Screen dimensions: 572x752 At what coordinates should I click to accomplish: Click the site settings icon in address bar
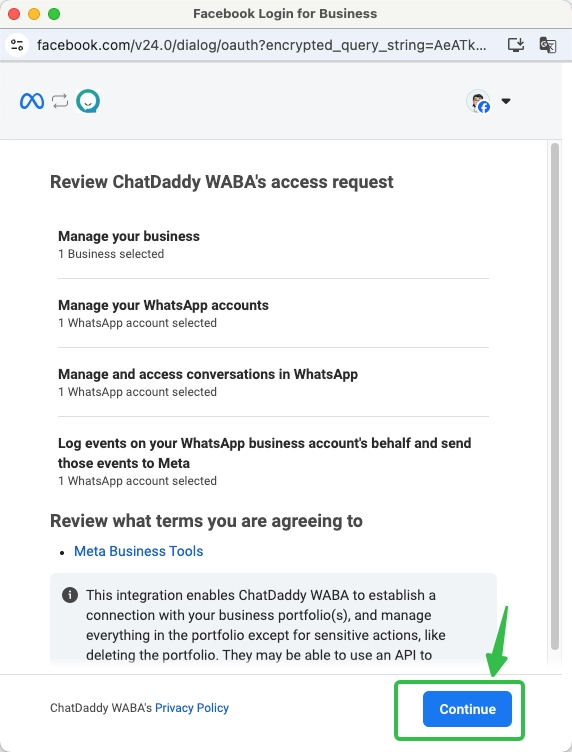pos(17,45)
